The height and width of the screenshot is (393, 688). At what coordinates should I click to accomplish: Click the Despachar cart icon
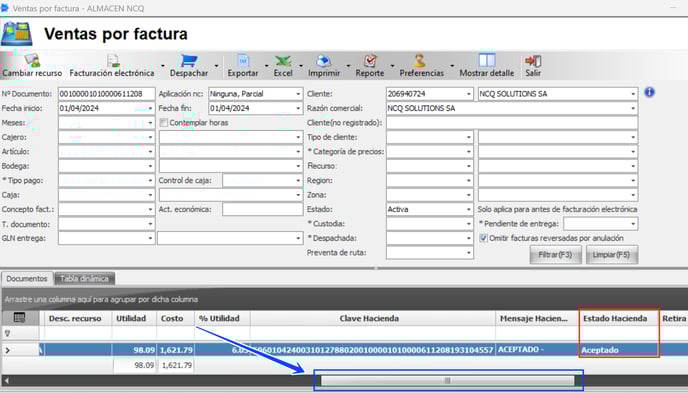point(189,61)
